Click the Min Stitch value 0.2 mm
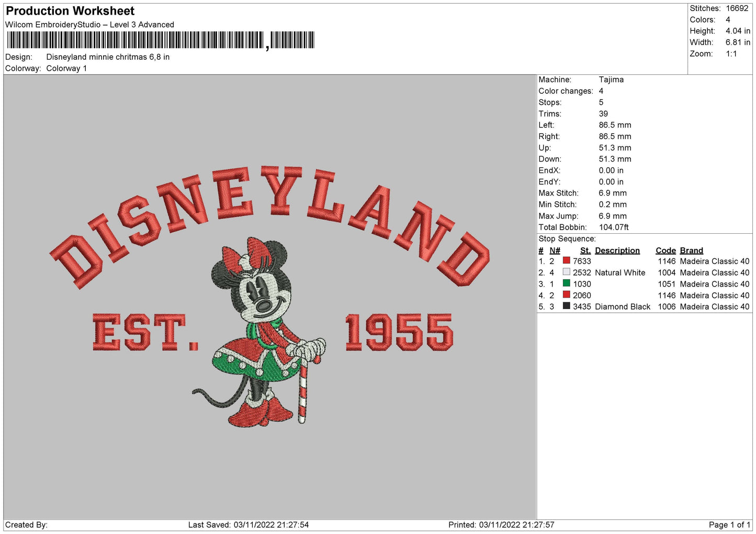756x534 pixels. click(x=613, y=204)
